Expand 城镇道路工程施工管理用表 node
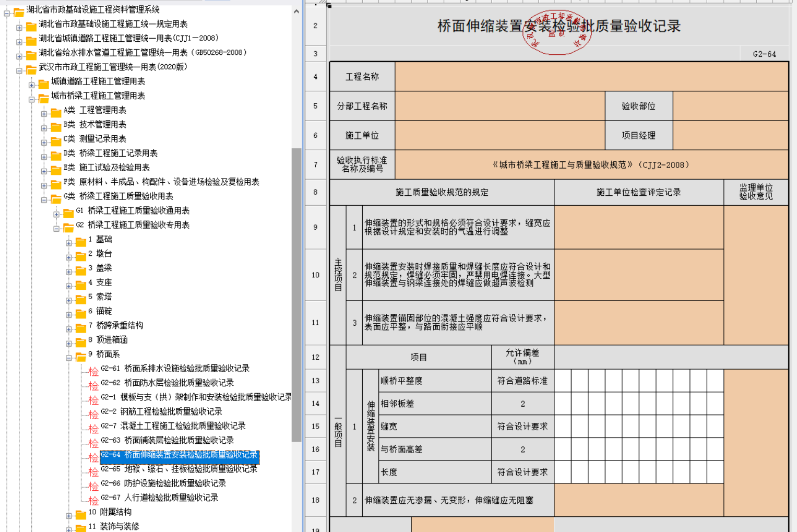 point(31,85)
